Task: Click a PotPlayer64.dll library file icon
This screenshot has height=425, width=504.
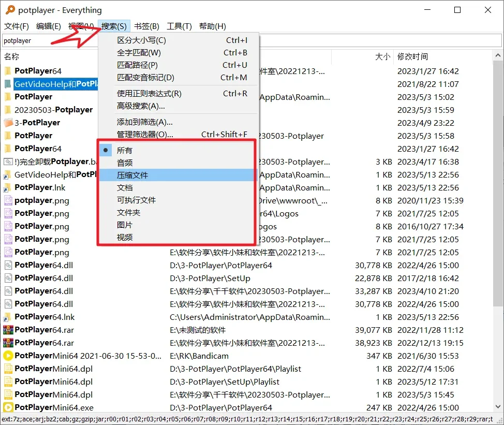Action: (x=9, y=265)
